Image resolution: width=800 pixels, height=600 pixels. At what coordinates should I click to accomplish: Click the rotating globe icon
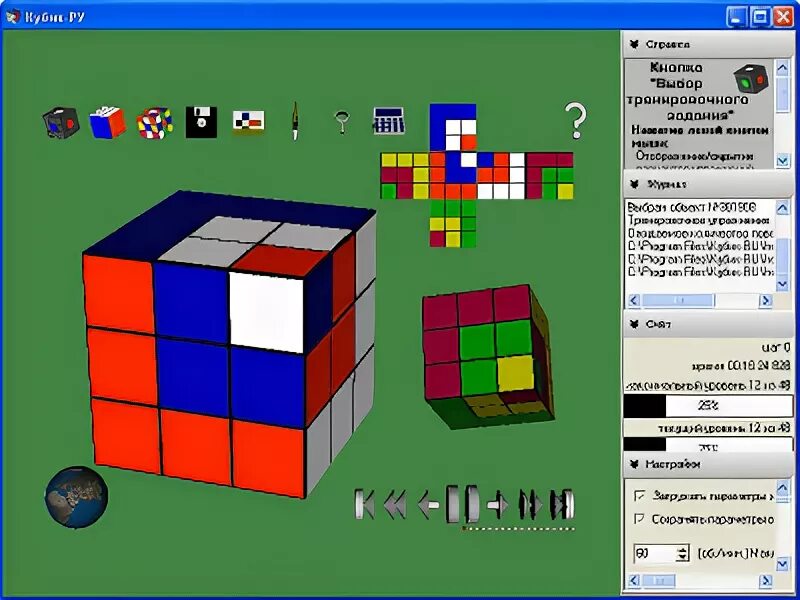pos(77,496)
